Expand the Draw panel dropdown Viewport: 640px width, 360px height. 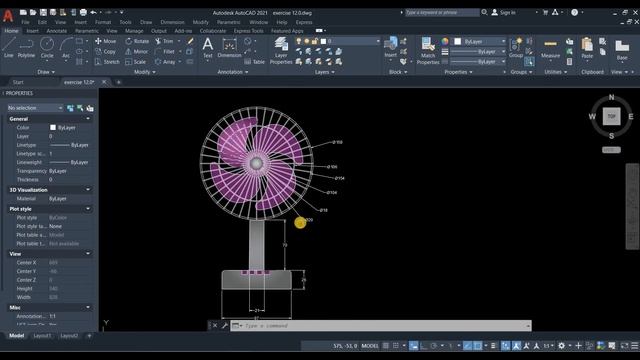[46, 72]
